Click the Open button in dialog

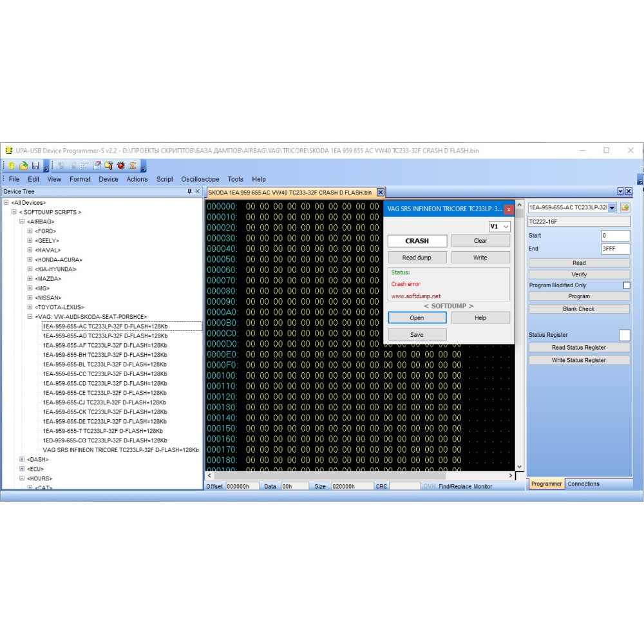pos(417,318)
